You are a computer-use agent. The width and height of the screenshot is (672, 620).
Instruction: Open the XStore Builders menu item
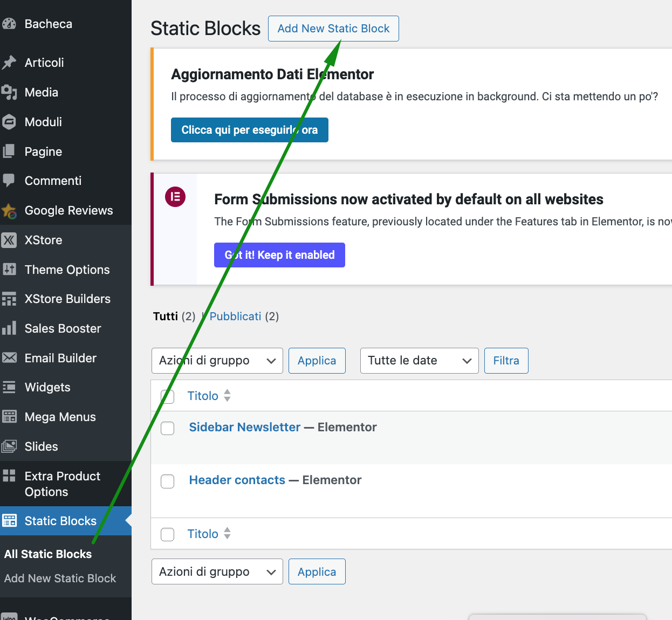[x=68, y=299]
